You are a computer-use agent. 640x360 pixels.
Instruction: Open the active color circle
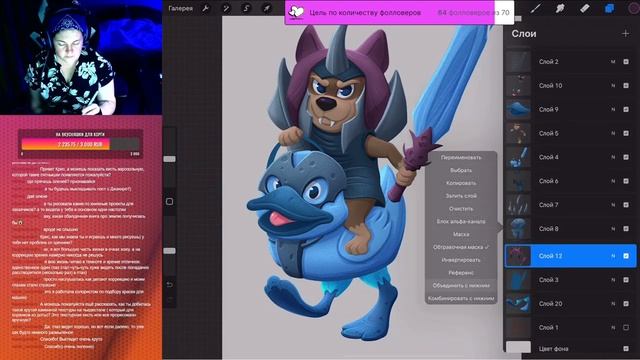[x=634, y=8]
